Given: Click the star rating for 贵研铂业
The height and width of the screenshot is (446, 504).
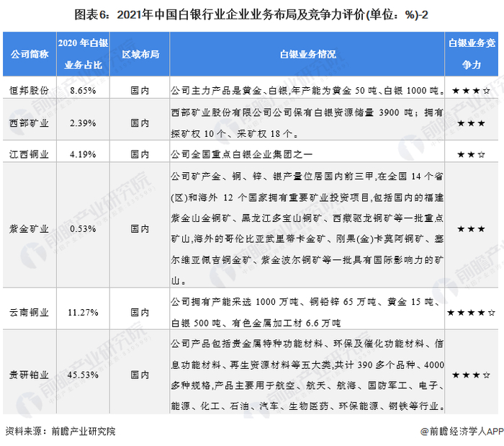Looking at the screenshot, I should tap(471, 375).
